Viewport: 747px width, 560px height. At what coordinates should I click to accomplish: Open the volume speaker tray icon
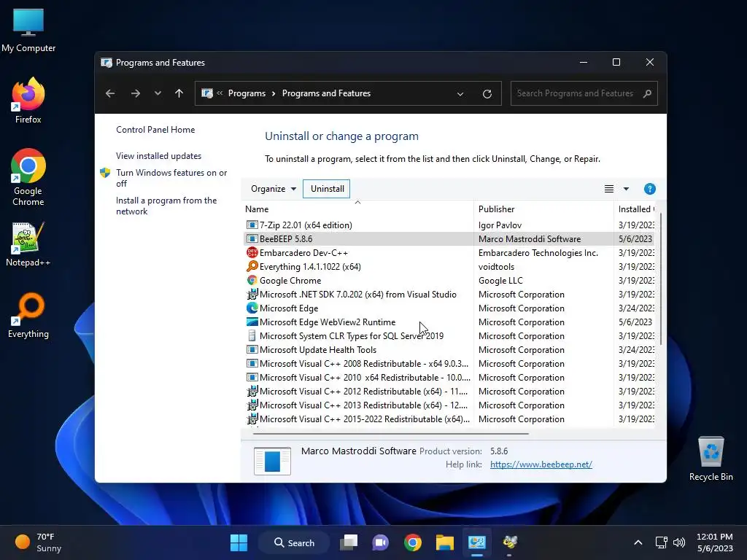pos(679,542)
